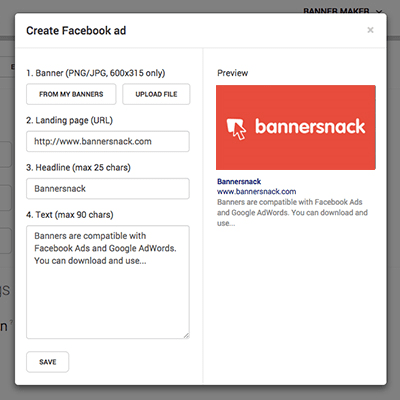400x400 pixels.
Task: Click the bannersnack preview banner image
Action: 296,127
